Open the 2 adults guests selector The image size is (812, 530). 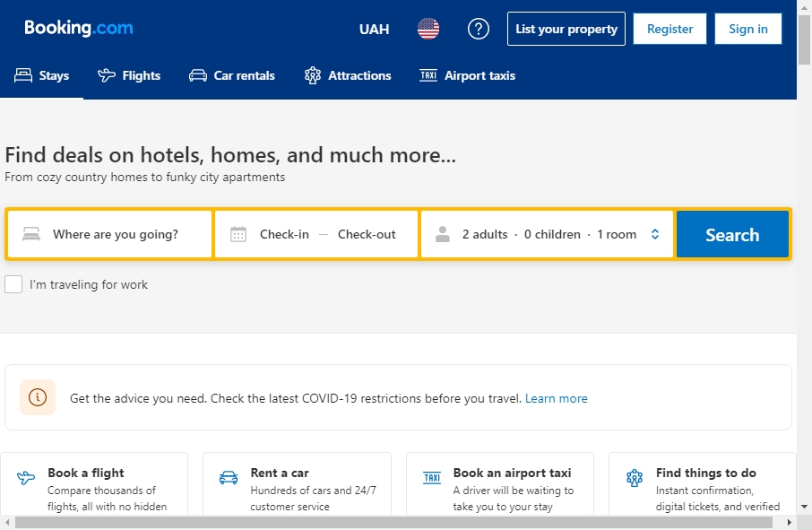pos(547,234)
